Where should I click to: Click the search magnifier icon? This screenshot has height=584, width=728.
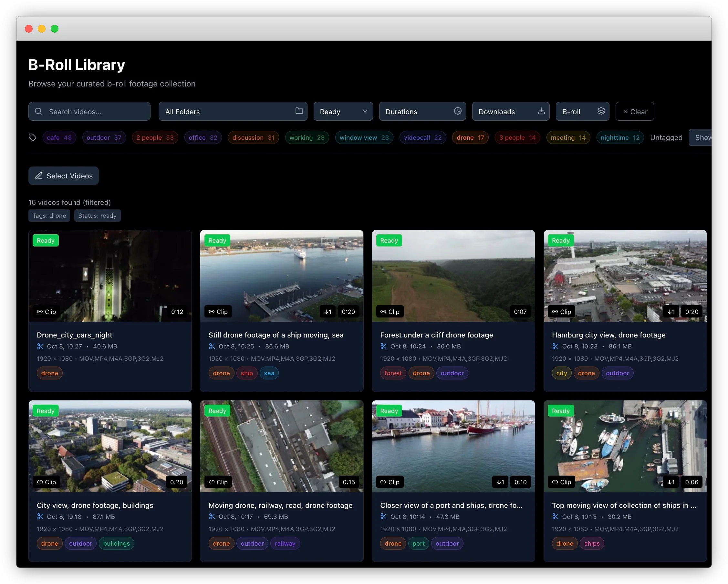38,111
